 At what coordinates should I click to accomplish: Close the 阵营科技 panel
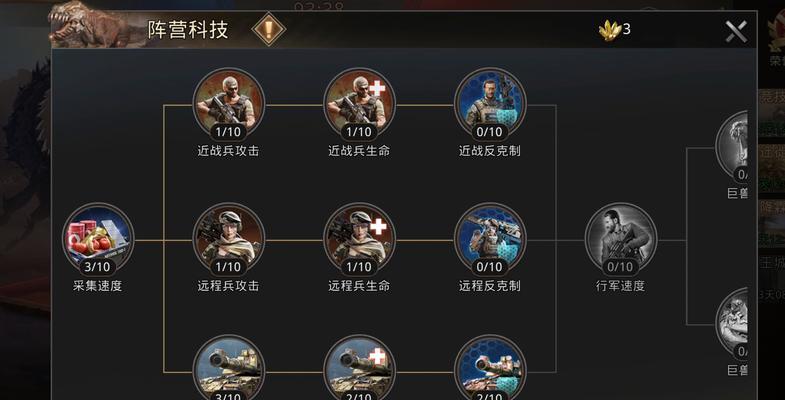point(736,32)
